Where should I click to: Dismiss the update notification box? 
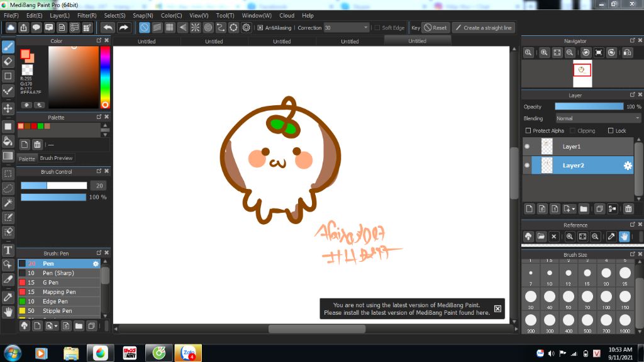pos(497,308)
